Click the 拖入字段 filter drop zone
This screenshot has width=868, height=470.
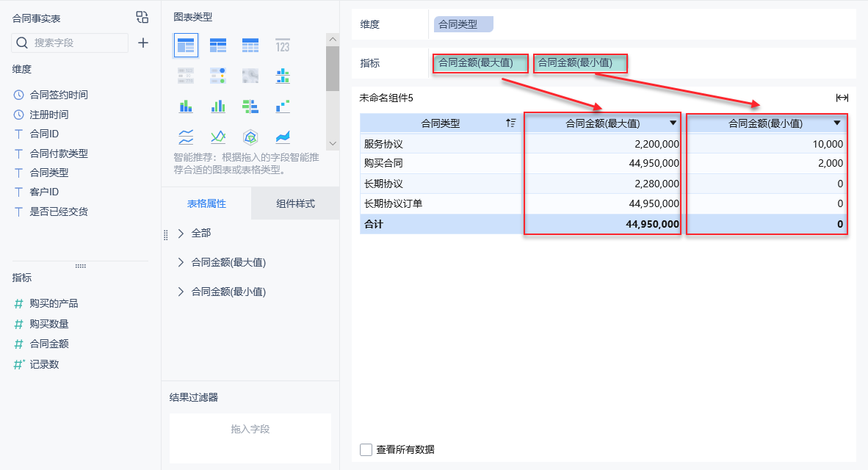click(x=250, y=438)
